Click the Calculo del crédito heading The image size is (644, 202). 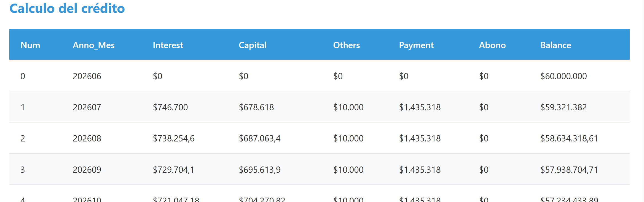pos(67,8)
